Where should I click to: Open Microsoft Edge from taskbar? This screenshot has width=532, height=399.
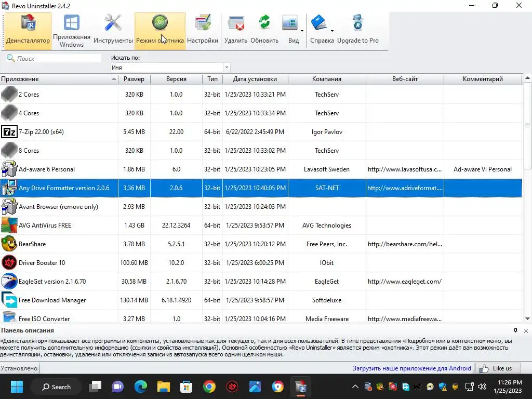click(140, 387)
